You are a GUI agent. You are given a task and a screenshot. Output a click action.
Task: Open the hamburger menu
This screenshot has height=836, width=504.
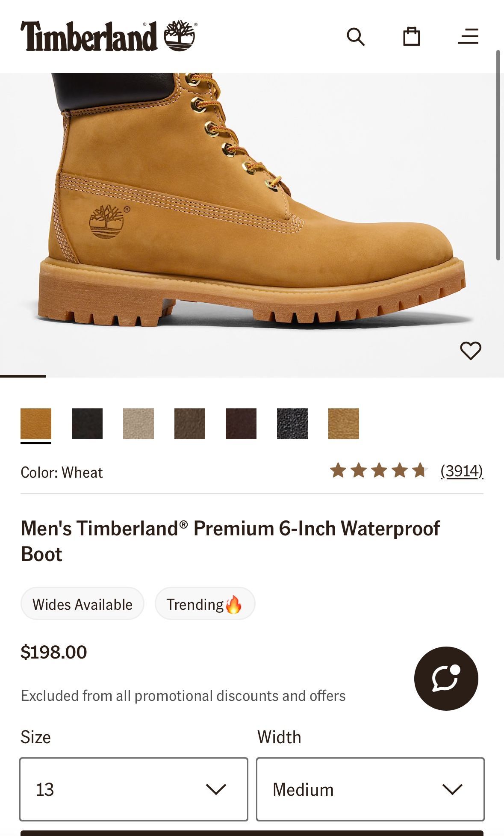point(468,37)
